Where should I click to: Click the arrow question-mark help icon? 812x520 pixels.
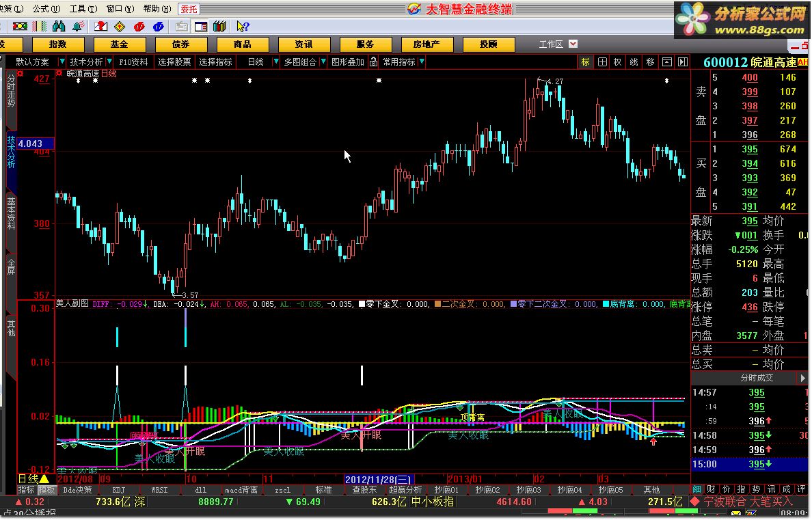[x=243, y=27]
